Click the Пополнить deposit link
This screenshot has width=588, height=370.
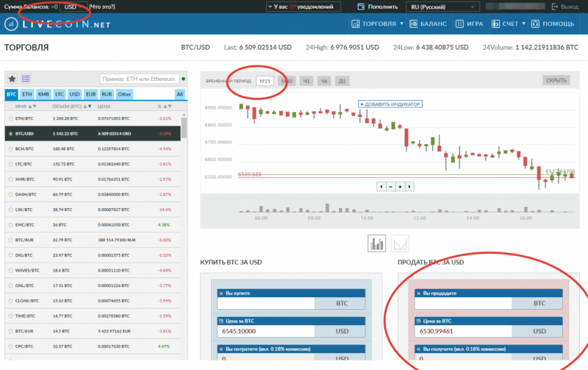(378, 7)
